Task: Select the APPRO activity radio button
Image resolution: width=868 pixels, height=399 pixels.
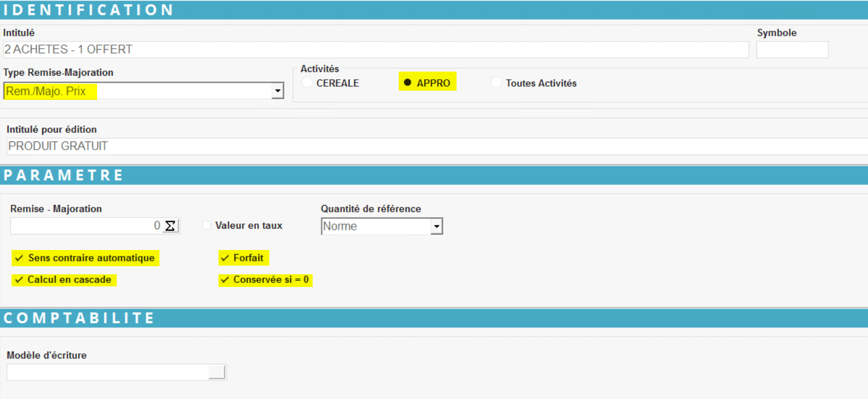Action: click(x=407, y=83)
